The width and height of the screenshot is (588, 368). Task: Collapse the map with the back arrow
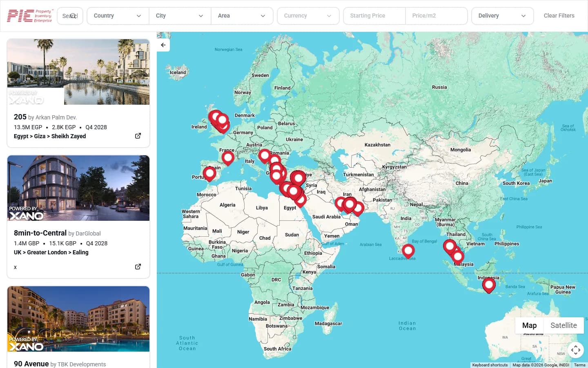[x=163, y=45]
